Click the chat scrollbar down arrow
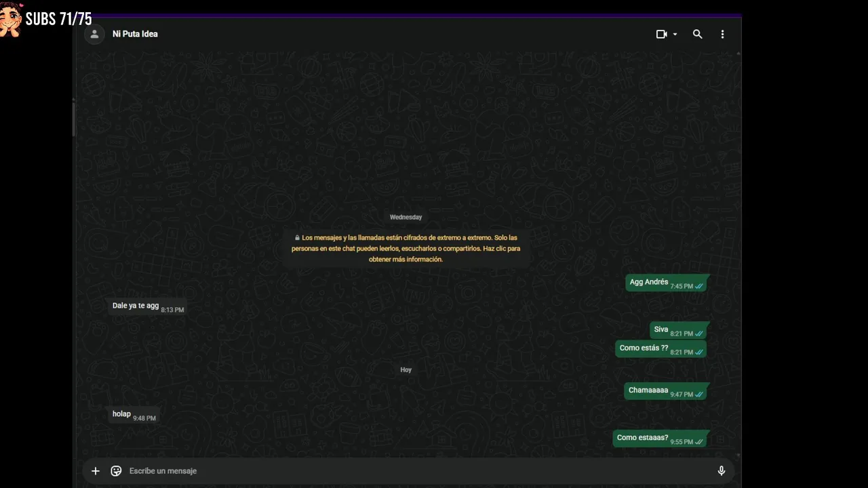 (x=738, y=456)
